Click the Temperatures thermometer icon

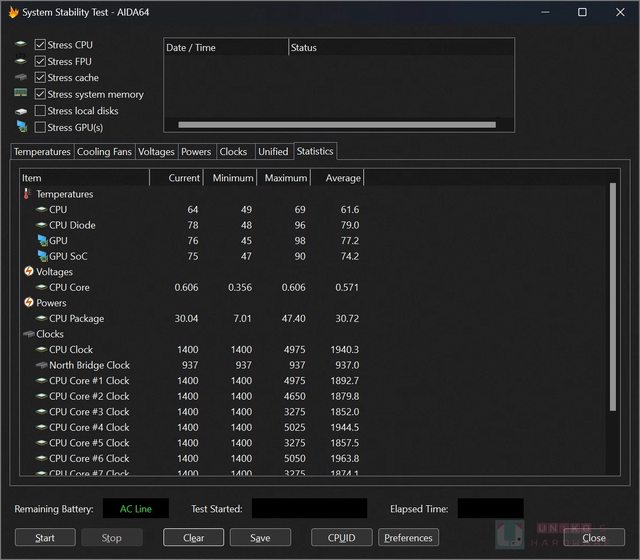point(28,194)
